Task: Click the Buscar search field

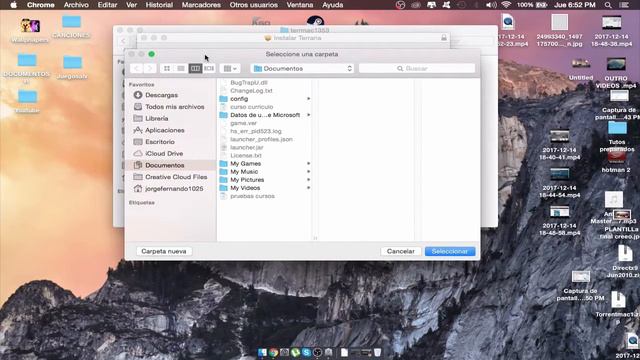Action: [x=417, y=69]
